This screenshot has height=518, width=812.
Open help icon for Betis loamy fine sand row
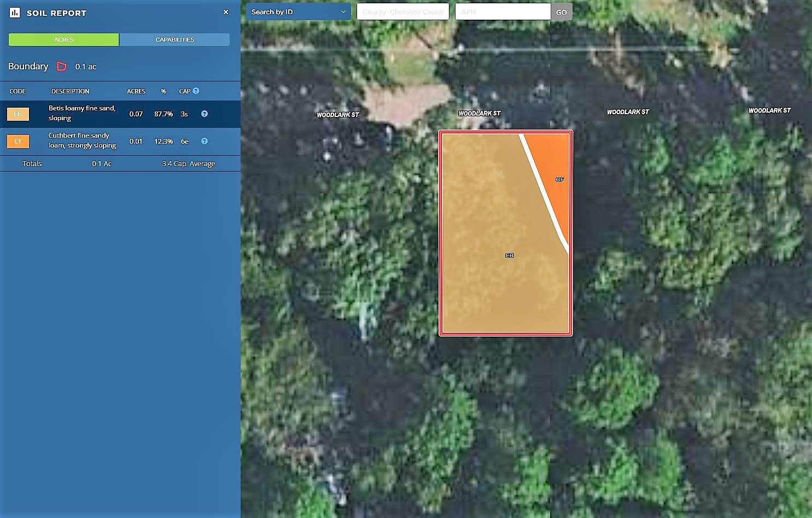pos(205,114)
